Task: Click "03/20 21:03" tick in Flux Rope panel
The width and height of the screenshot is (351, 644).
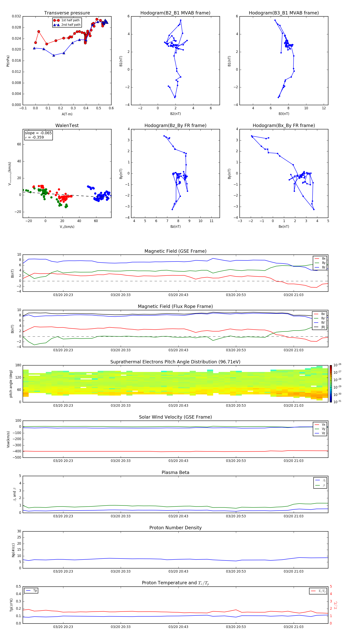Action: click(x=293, y=350)
